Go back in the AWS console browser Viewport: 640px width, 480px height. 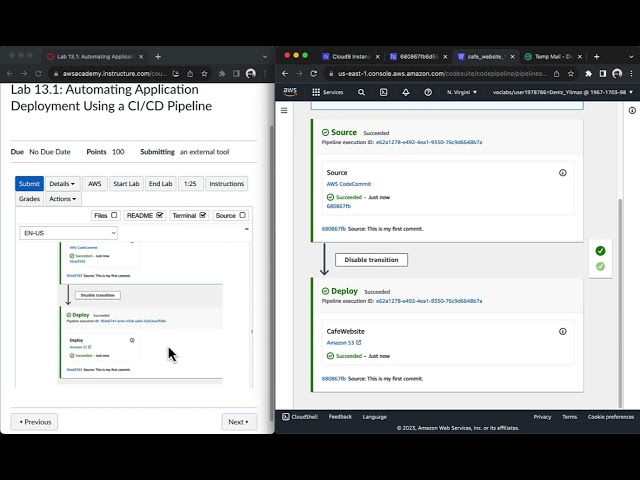[285, 73]
